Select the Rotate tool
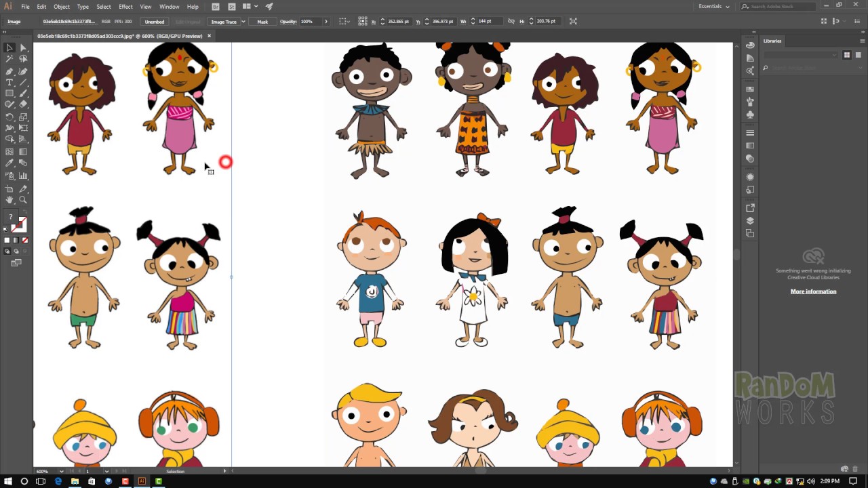The image size is (868, 488). tap(9, 117)
